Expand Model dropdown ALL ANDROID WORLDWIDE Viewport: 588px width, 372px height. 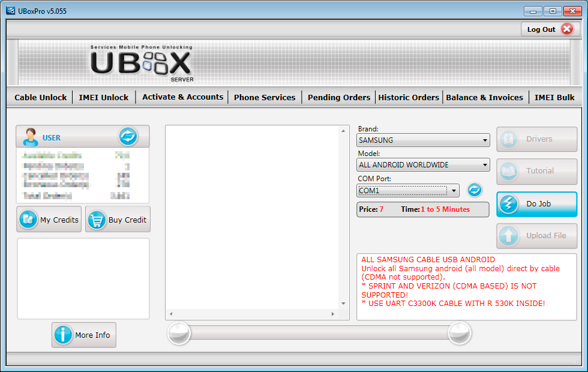(x=423, y=164)
